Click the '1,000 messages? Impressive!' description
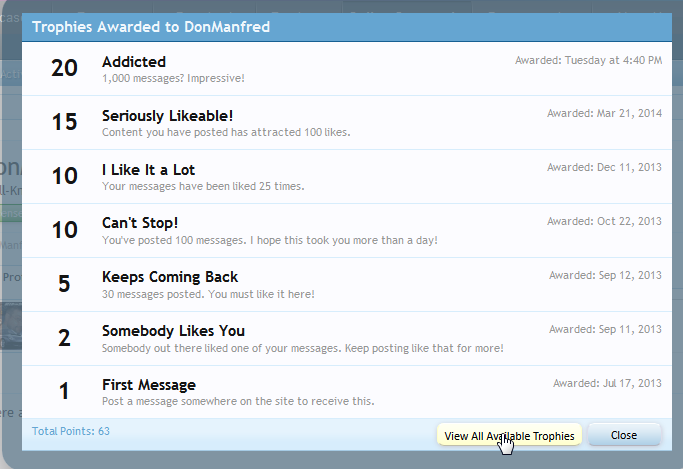The height and width of the screenshot is (469, 683). pyautogui.click(x=173, y=78)
